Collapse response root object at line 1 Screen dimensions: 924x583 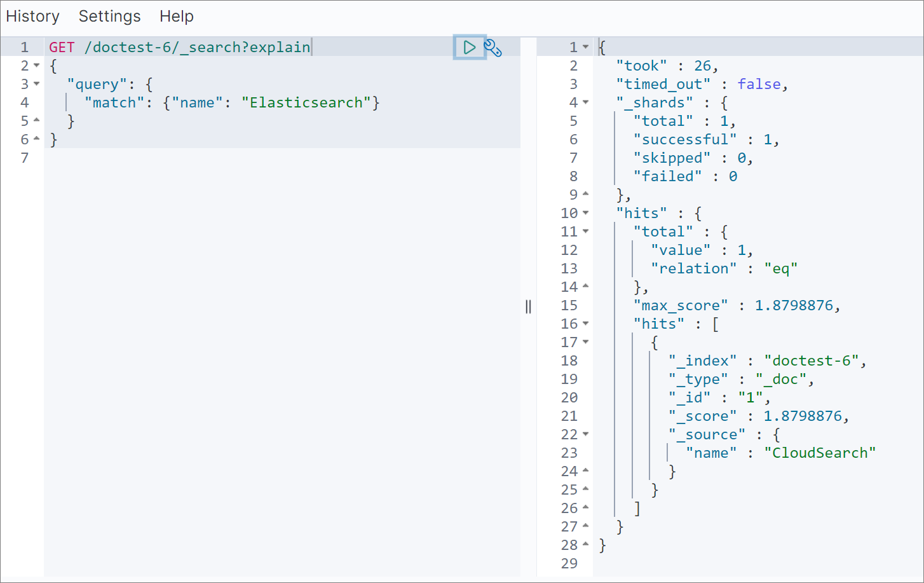coord(586,47)
